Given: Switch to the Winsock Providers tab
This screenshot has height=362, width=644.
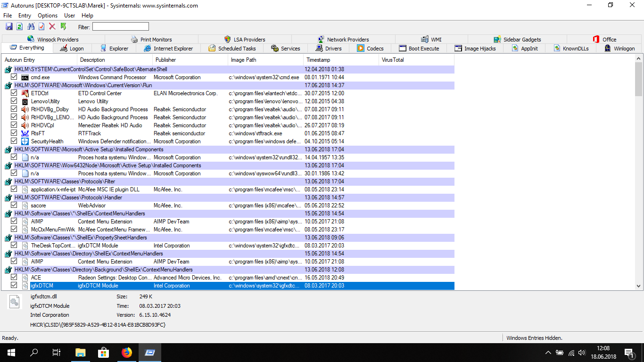Looking at the screenshot, I should [x=53, y=39].
